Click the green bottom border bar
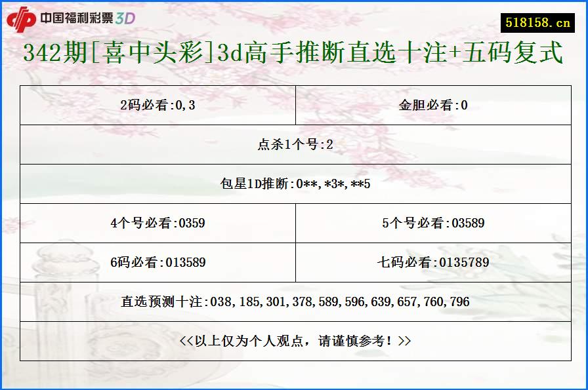This screenshot has width=588, height=390. [294, 387]
